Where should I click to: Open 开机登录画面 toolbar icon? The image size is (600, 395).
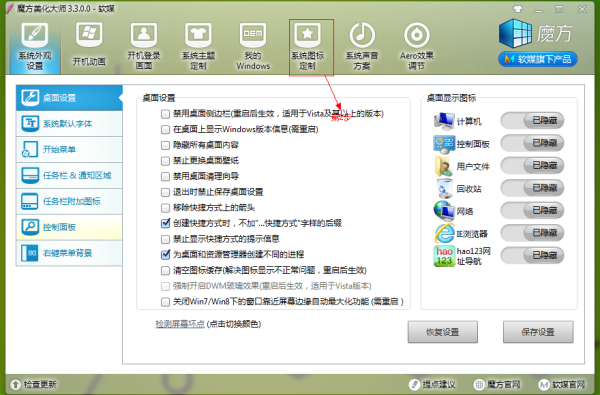point(144,46)
